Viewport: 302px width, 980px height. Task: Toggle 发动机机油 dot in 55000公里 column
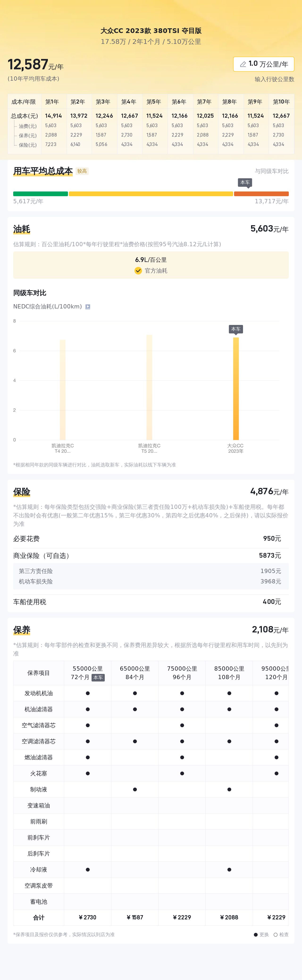[88, 693]
